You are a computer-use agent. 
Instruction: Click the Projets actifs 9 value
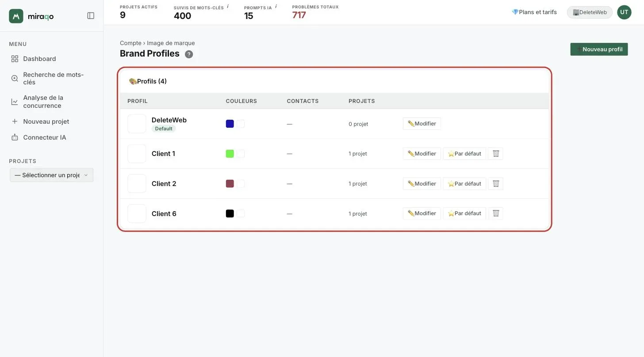(x=123, y=15)
